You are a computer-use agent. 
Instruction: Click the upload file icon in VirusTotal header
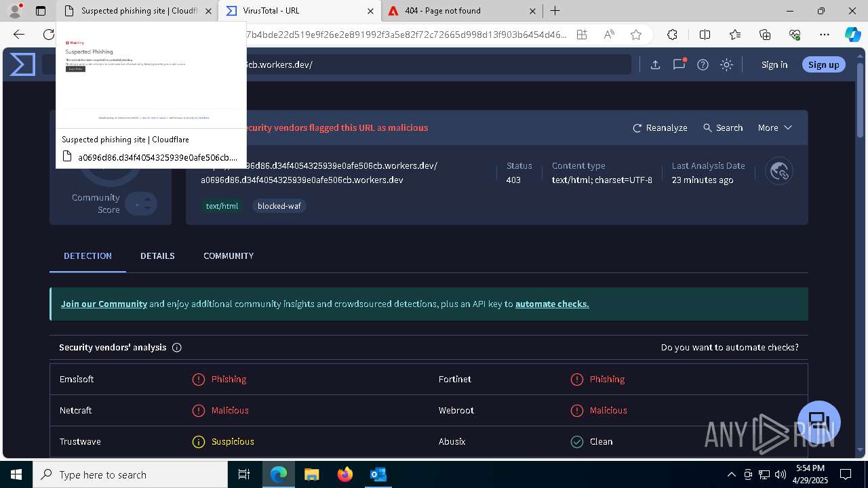click(x=655, y=64)
